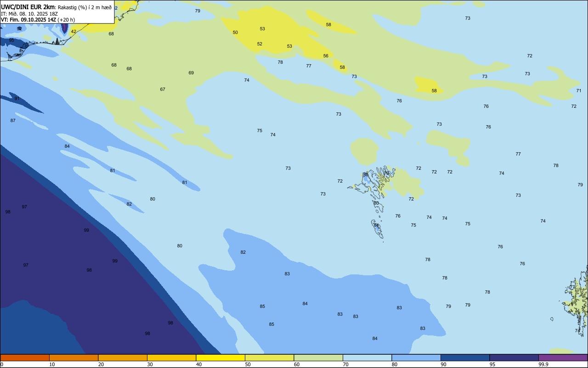Screen dimensions: 588x368
Task: Click the 'UWC/DINI EUR 2km' title text
Action: coord(28,7)
